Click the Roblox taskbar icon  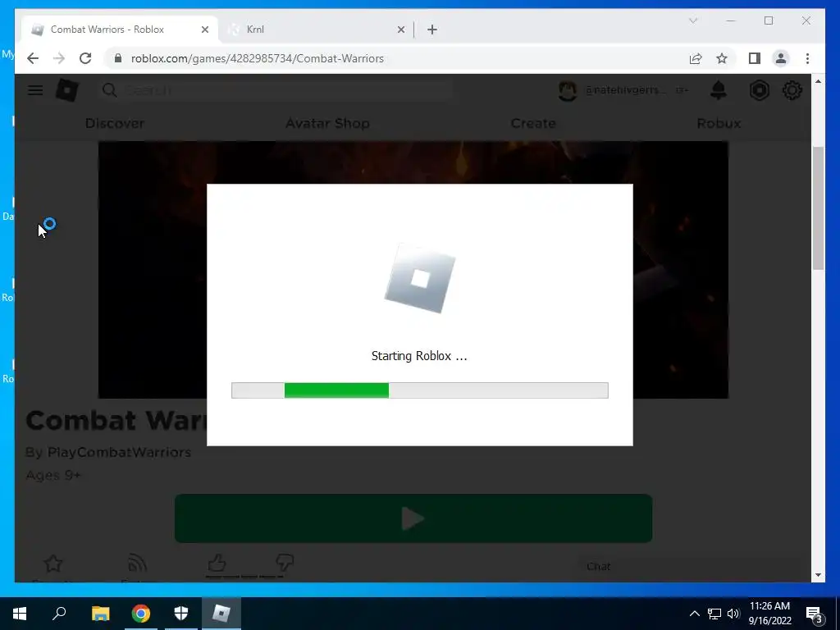coord(221,614)
